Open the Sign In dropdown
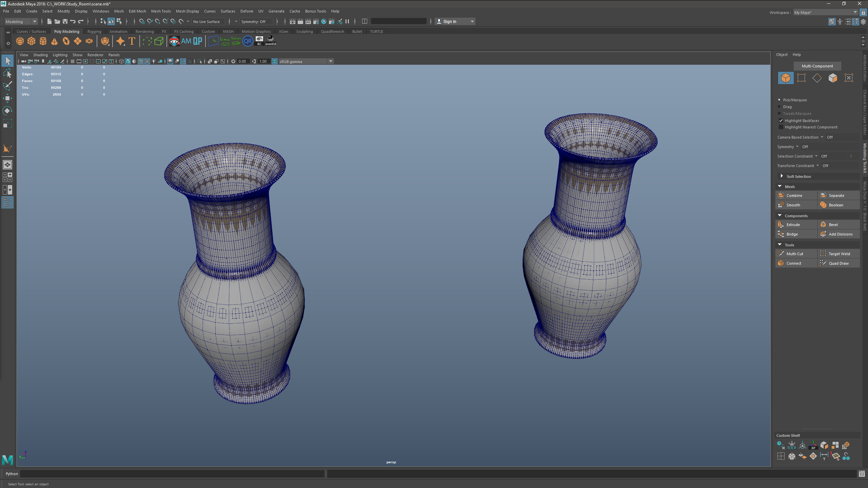The height and width of the screenshot is (488, 868). (x=455, y=21)
